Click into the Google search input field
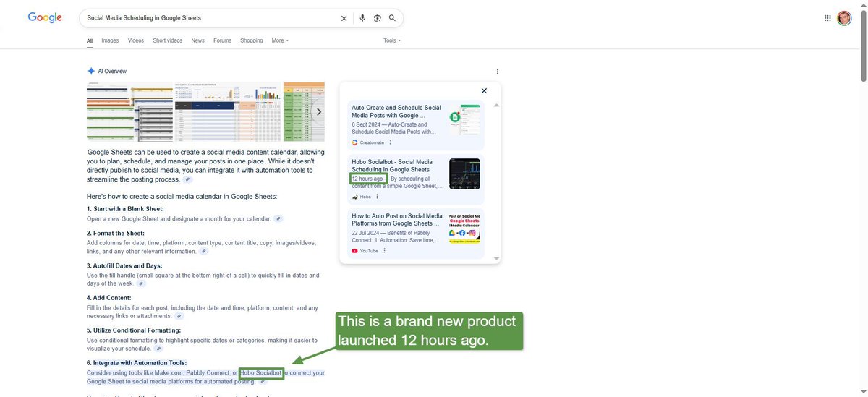 coord(210,18)
